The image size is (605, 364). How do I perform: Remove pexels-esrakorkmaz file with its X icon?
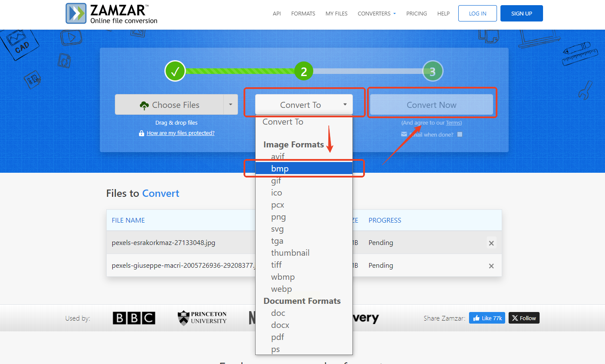[491, 243]
